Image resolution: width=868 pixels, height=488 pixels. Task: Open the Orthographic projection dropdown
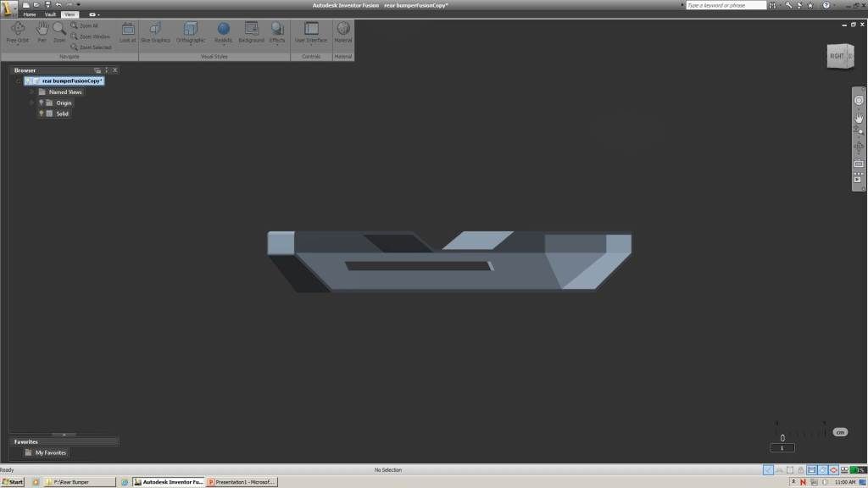[x=191, y=32]
